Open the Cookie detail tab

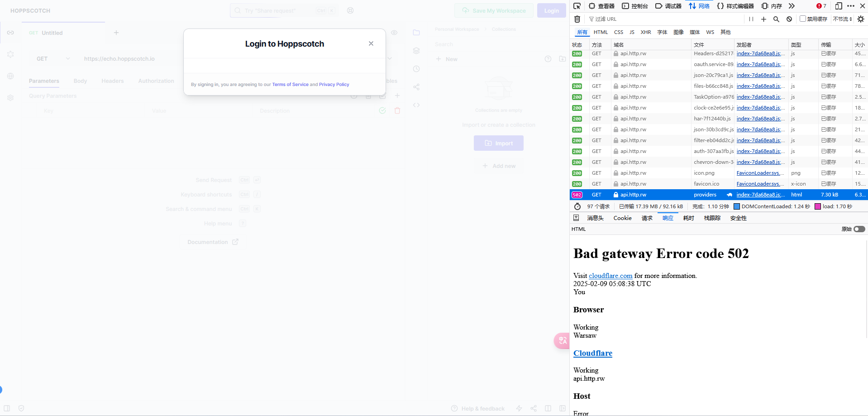(x=622, y=218)
